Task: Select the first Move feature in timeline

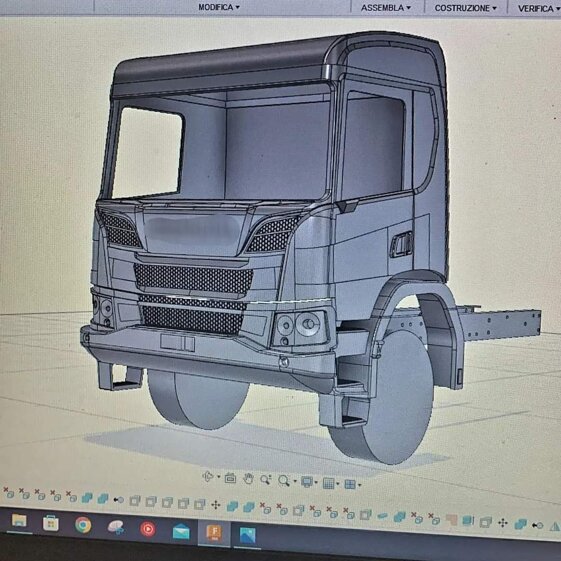Action: coord(215,505)
